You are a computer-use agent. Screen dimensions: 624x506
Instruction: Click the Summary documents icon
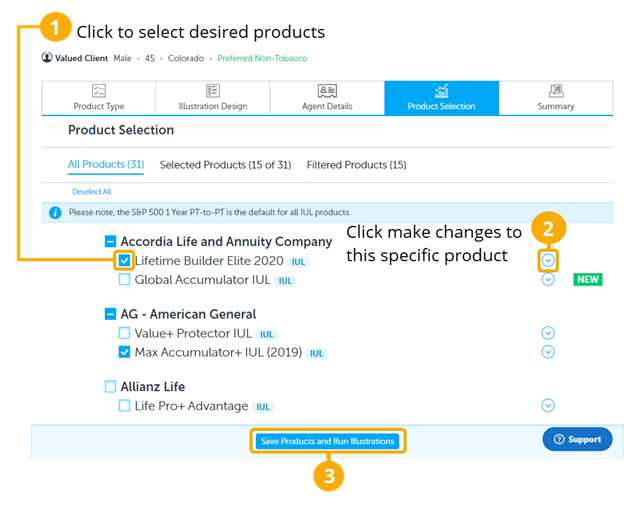click(x=556, y=91)
